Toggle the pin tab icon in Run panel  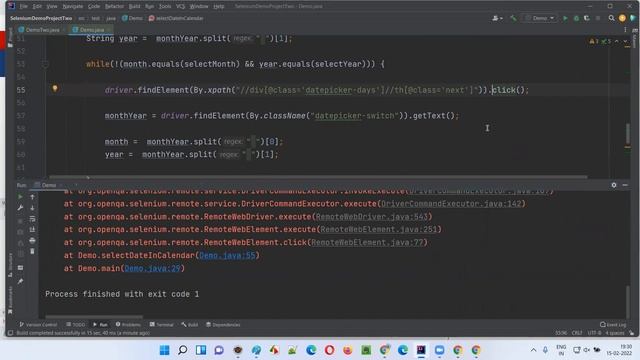point(20,281)
